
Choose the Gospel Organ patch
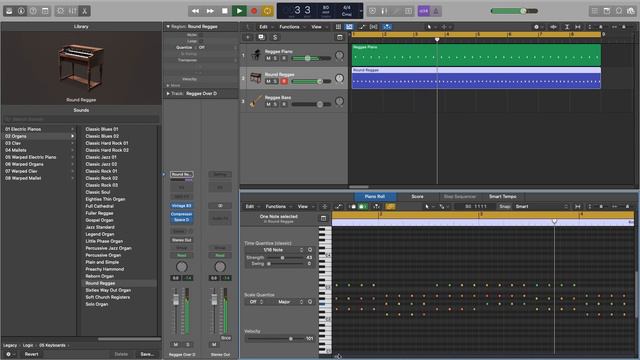point(100,220)
